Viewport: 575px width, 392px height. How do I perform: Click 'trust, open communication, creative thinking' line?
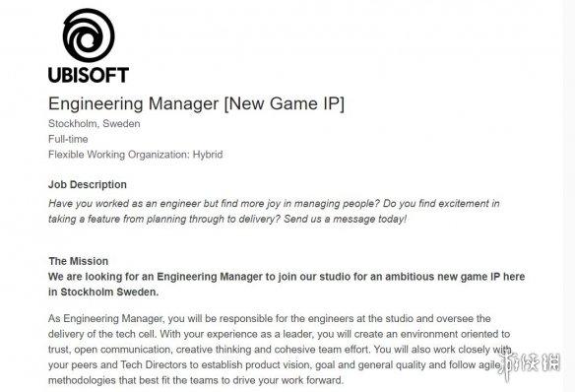tap(280, 350)
